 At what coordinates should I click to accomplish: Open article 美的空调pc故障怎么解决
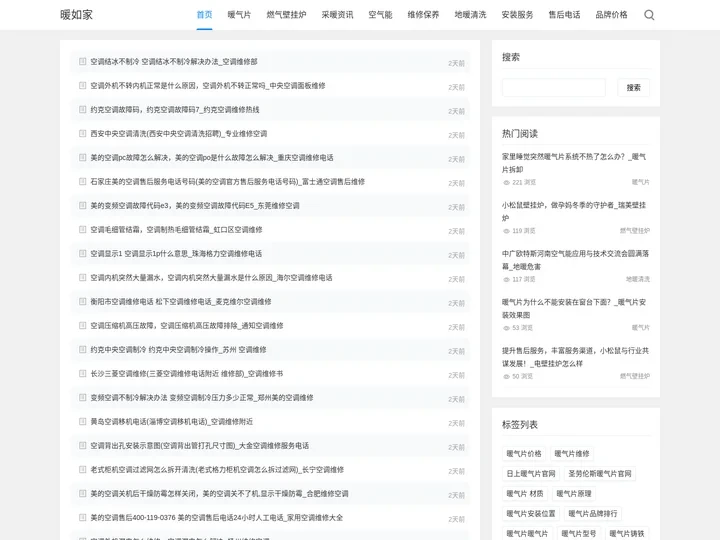[x=212, y=158]
